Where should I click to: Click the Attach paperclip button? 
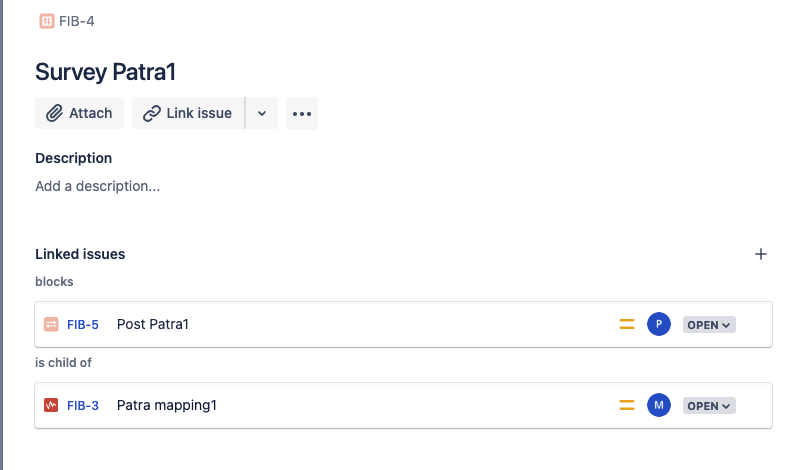79,113
